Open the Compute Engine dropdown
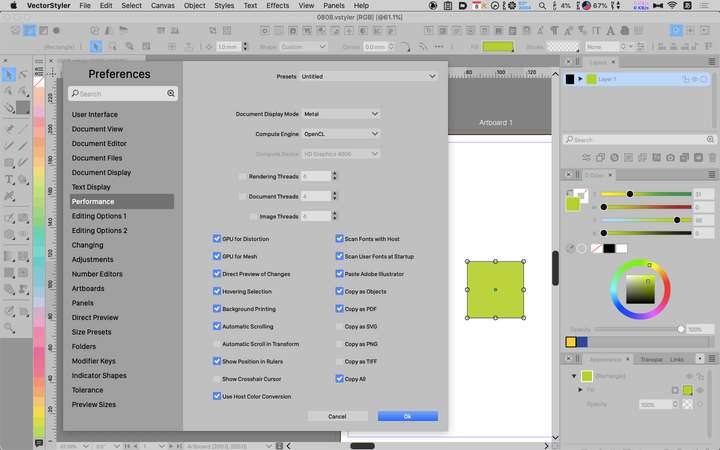 (x=341, y=134)
